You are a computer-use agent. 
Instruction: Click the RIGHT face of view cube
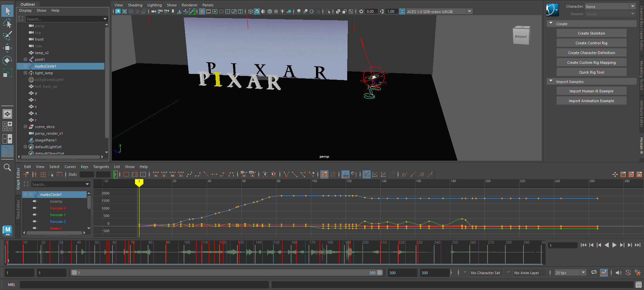pyautogui.click(x=521, y=36)
